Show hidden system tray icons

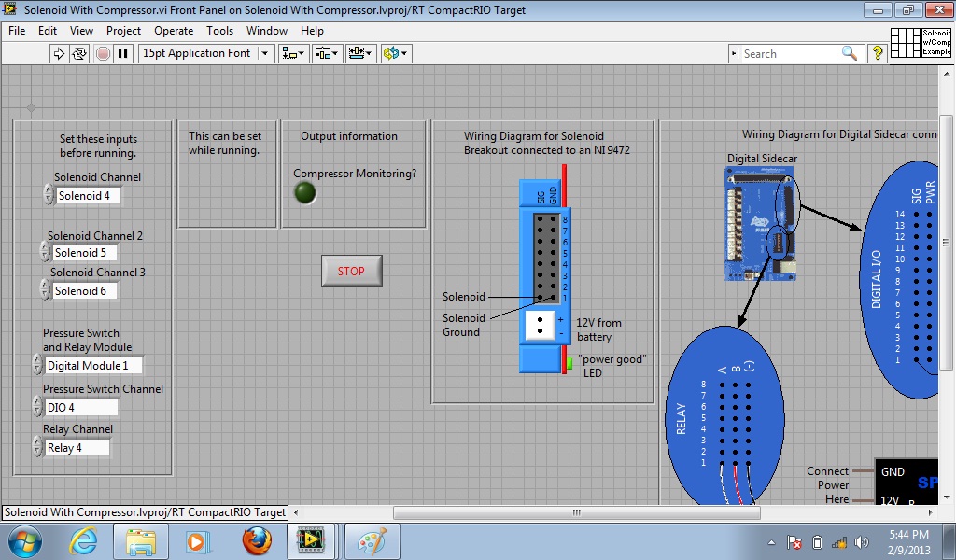point(771,542)
